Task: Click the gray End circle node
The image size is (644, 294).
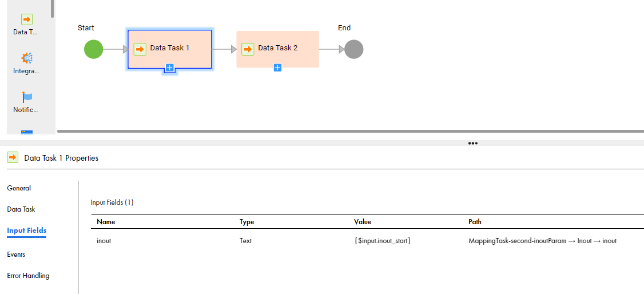Action: 353,49
